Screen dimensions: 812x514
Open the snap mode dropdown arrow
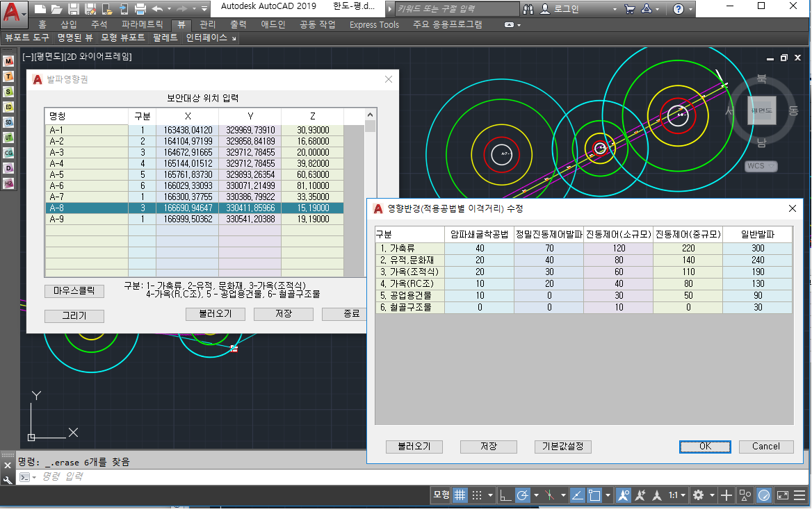tap(491, 495)
